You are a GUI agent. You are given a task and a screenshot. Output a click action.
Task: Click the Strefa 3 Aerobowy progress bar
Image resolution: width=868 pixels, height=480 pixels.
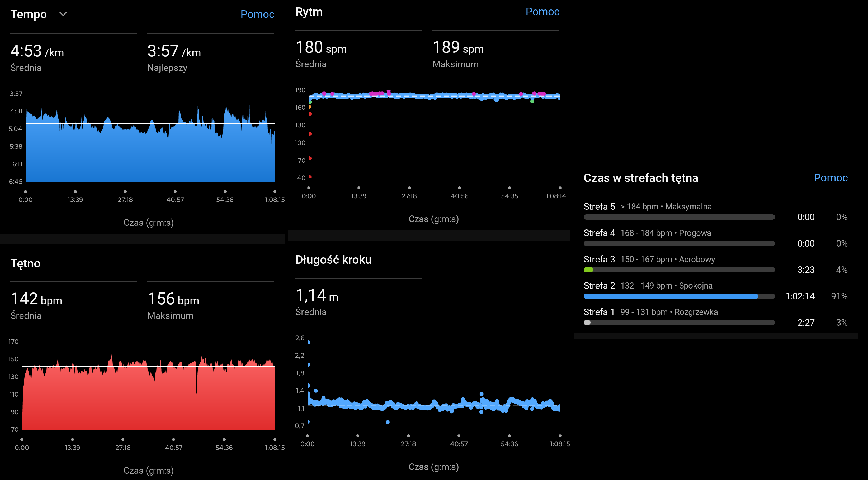click(x=679, y=270)
